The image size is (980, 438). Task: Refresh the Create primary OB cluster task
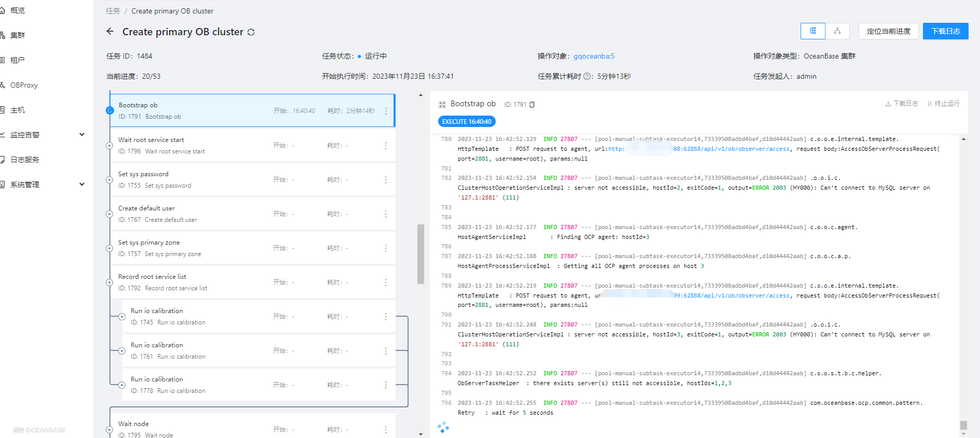pos(251,32)
